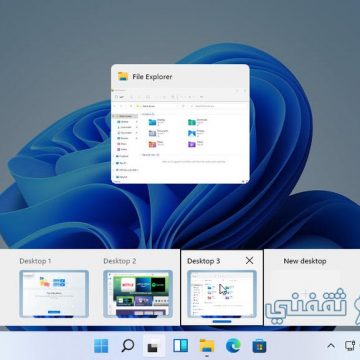This screenshot has height=360, width=360.
Task: Open the Windows Start menu
Action: tap(101, 346)
